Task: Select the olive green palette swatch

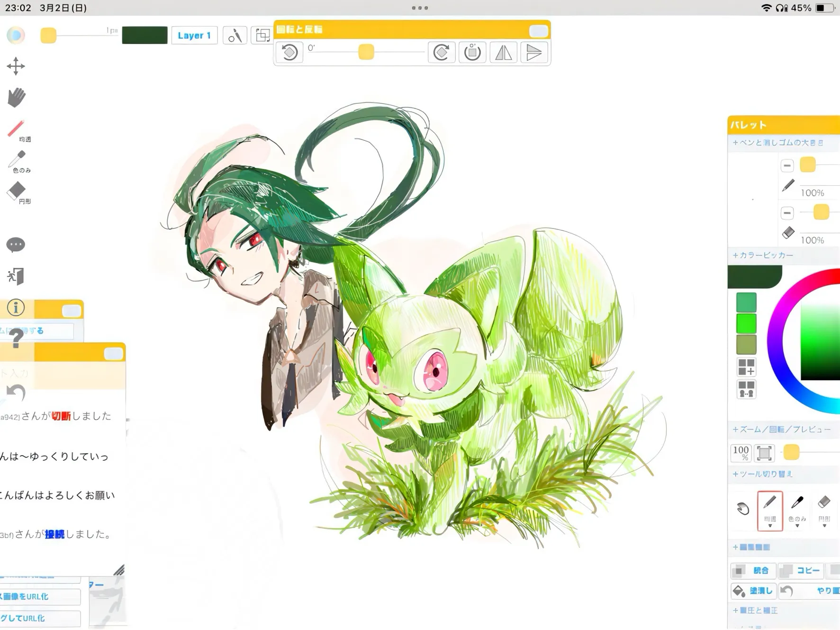Action: coord(746,344)
